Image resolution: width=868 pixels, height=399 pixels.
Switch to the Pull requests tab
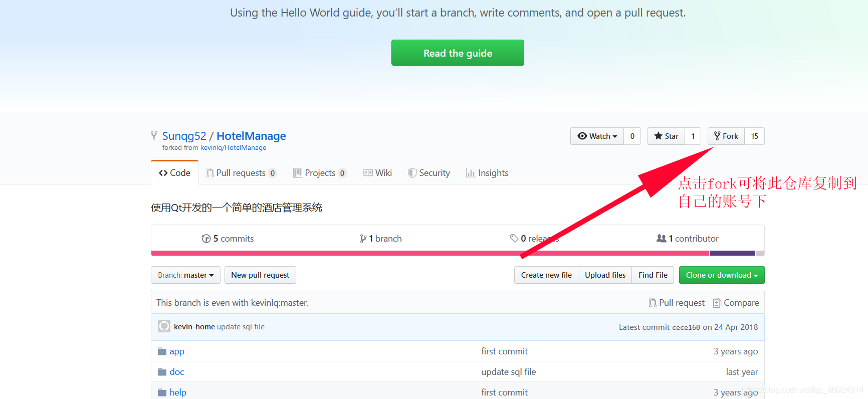click(241, 173)
